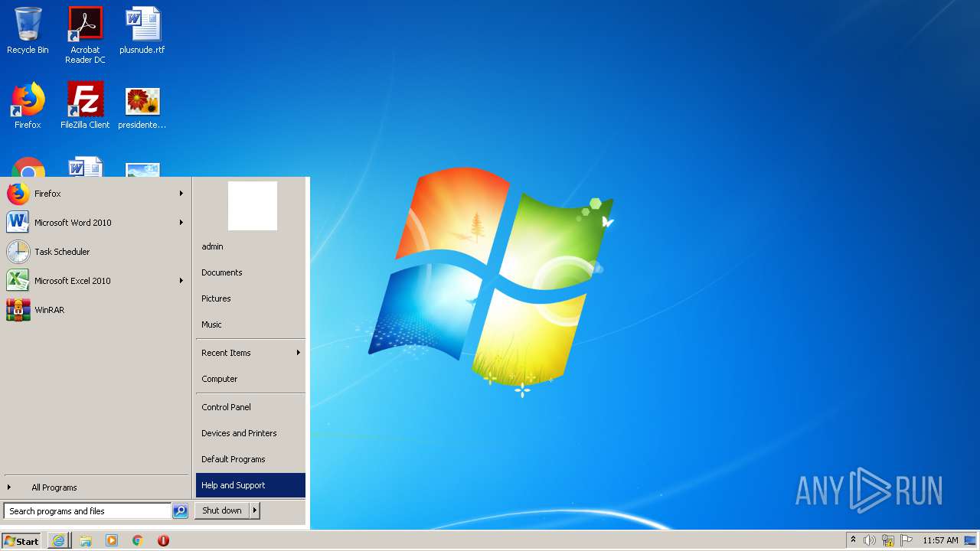
Task: Launch Windows Media Player from taskbar
Action: 112,541
